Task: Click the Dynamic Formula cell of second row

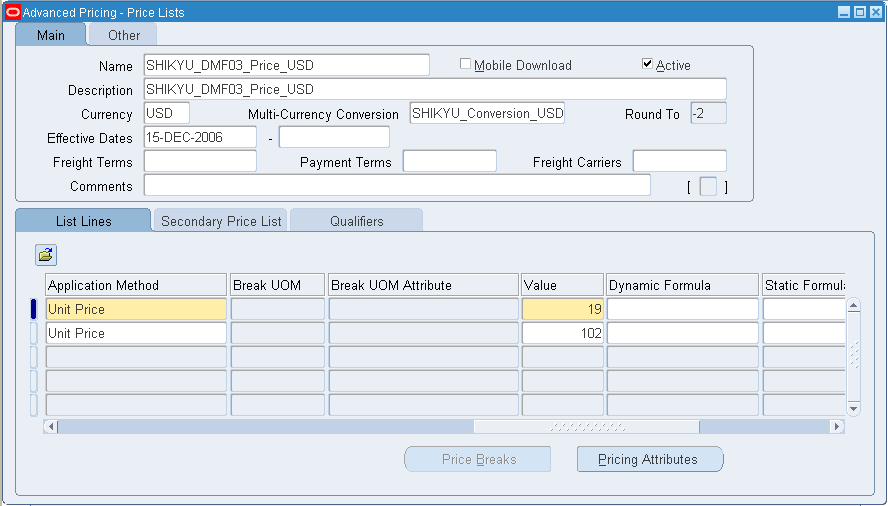Action: pyautogui.click(x=682, y=333)
